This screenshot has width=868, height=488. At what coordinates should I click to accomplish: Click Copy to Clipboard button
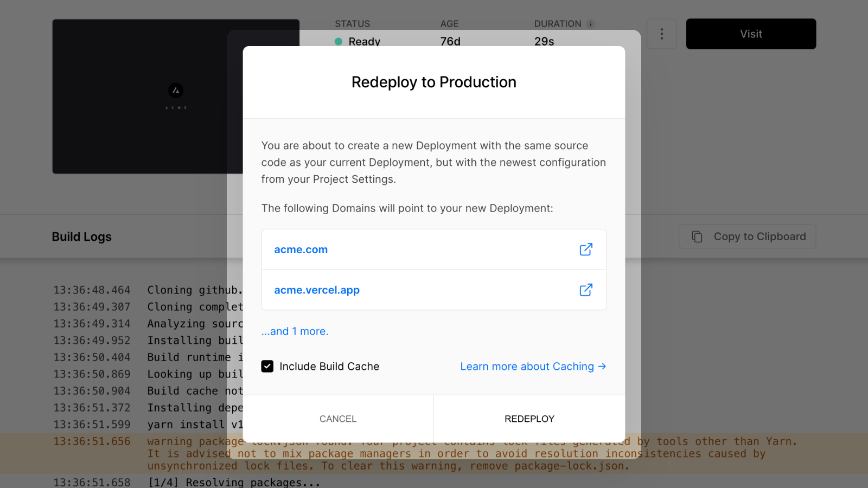coord(747,236)
